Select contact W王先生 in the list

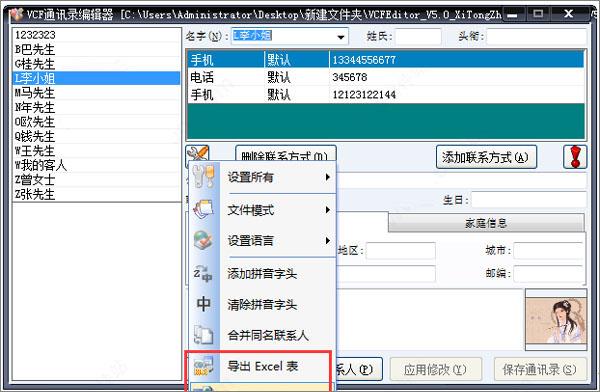pos(96,151)
